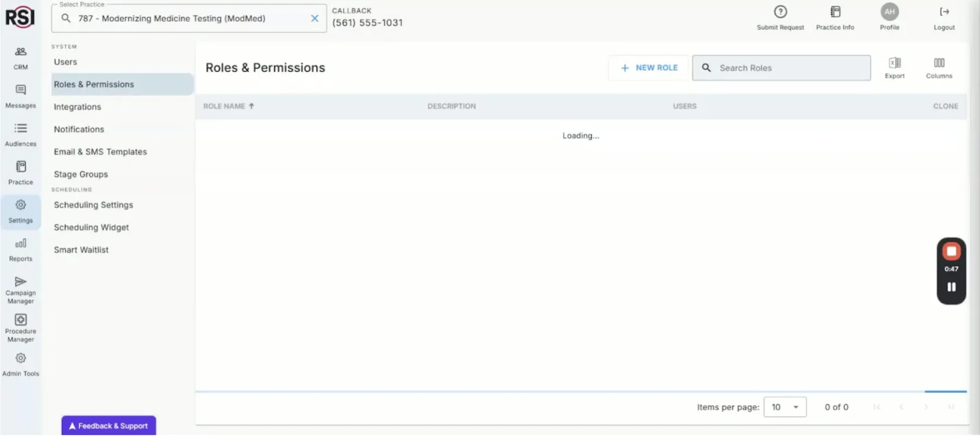Open Campaign Manager paper plane icon
Image resolution: width=980 pixels, height=439 pixels.
click(21, 282)
